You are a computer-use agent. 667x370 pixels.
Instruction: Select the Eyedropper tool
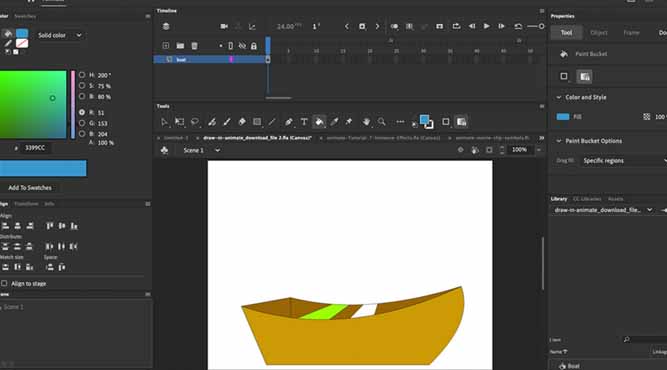pos(334,122)
